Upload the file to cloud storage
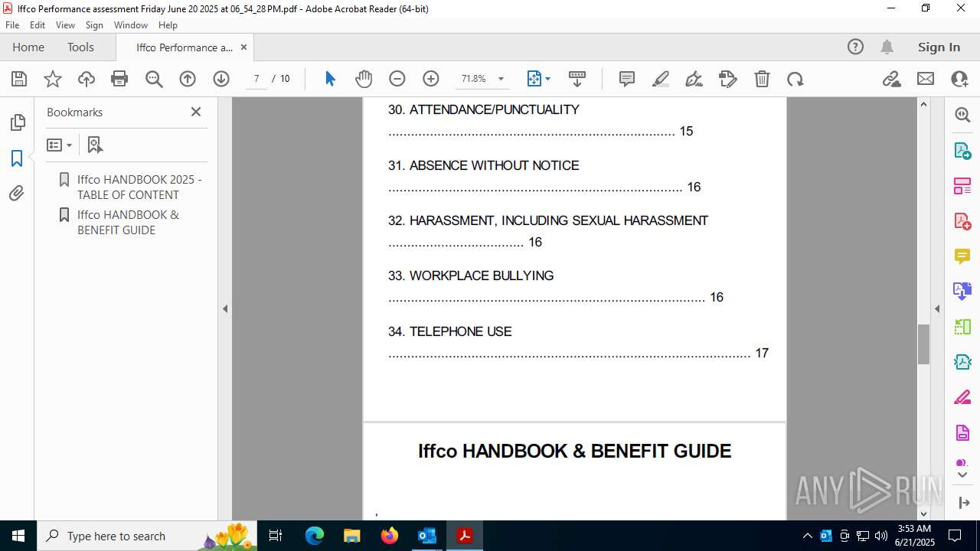 tap(87, 79)
